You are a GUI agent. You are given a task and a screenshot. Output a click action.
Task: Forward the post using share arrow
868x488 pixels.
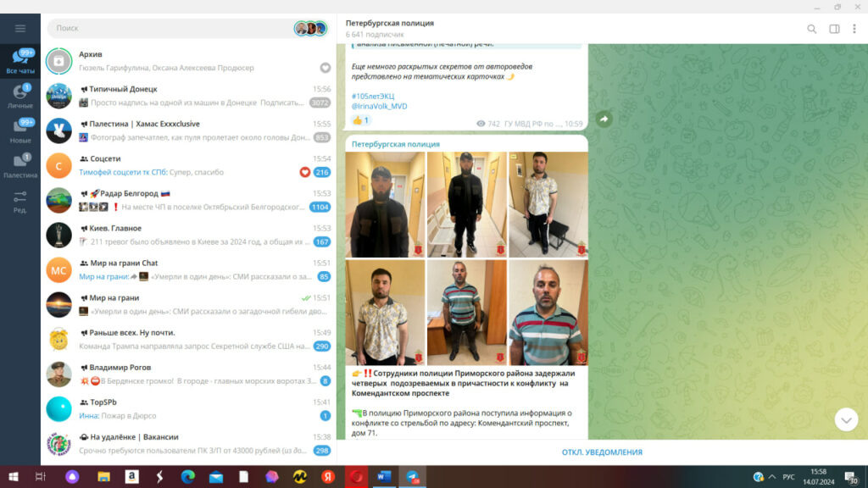pyautogui.click(x=604, y=119)
